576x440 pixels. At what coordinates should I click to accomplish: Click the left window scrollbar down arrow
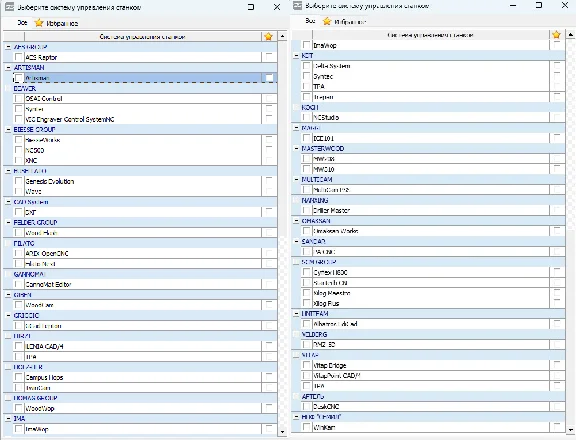(x=282, y=432)
